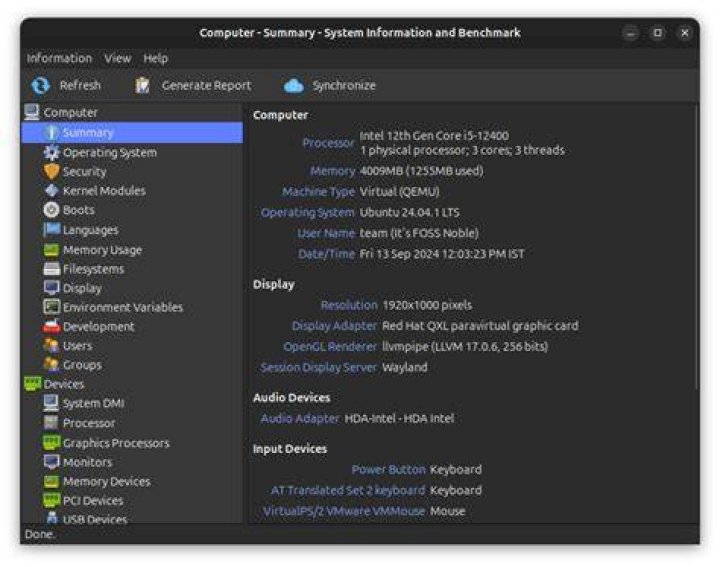Open the Help menu
The image size is (720, 567).
[156, 58]
